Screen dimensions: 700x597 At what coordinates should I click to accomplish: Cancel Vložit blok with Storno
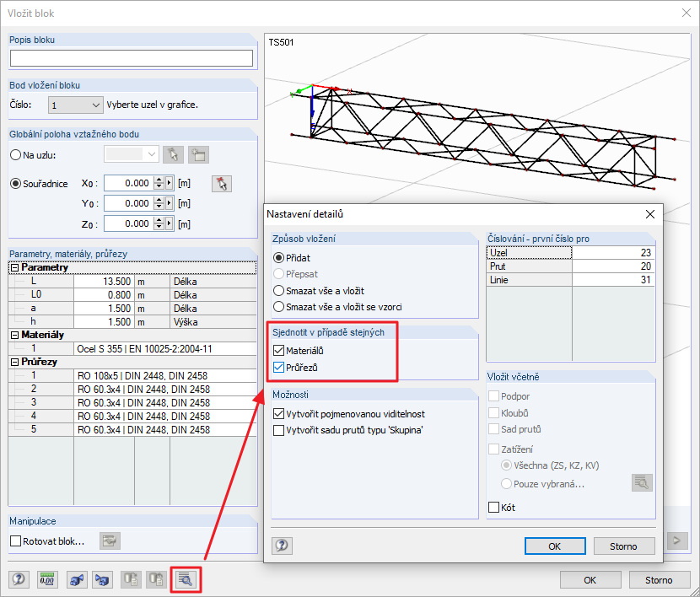[659, 579]
